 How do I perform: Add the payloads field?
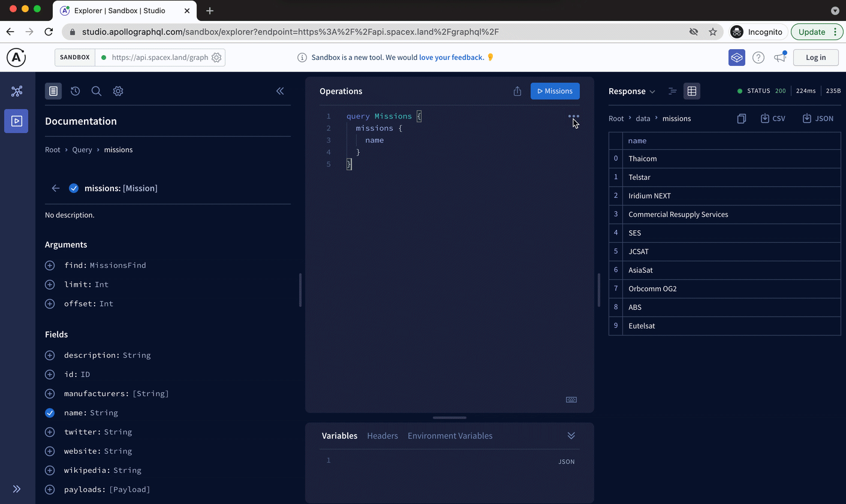click(50, 490)
